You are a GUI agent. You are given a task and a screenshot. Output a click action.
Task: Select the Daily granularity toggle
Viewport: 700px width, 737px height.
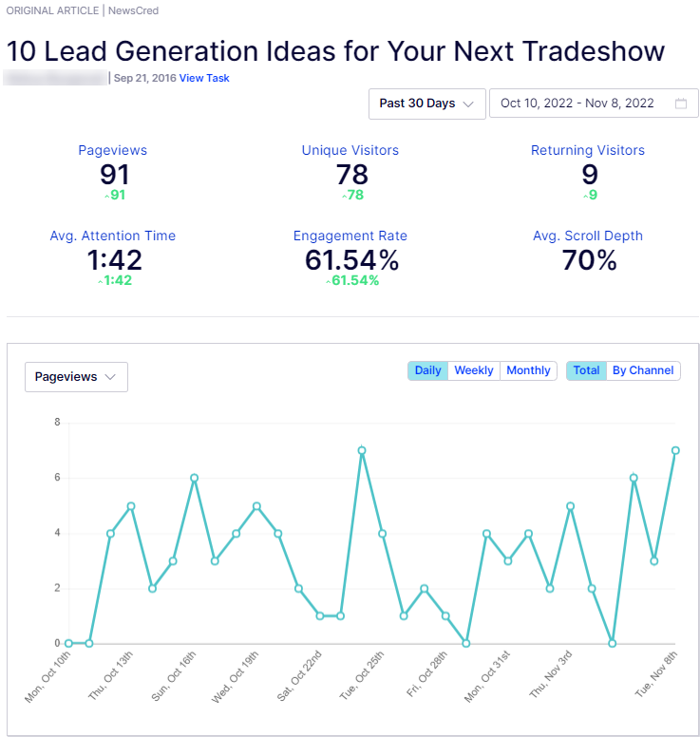[427, 370]
